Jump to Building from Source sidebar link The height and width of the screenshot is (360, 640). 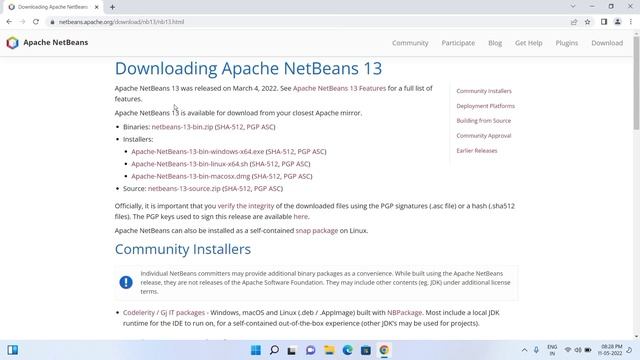(484, 121)
